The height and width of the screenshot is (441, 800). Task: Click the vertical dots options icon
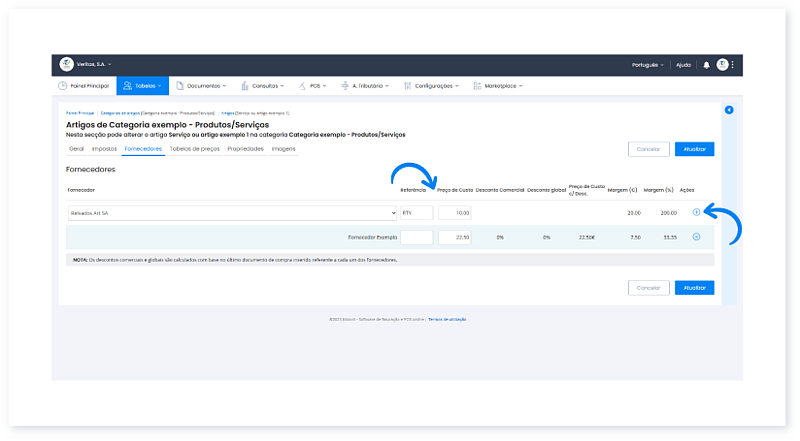(733, 64)
